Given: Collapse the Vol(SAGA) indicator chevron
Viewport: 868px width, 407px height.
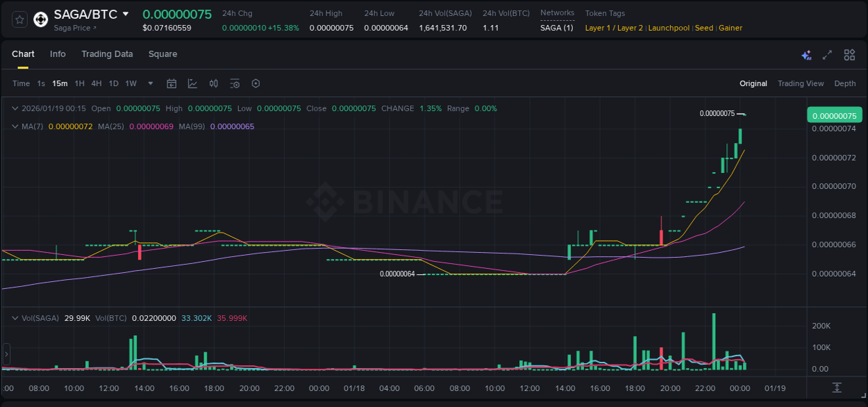Looking at the screenshot, I should 15,318.
